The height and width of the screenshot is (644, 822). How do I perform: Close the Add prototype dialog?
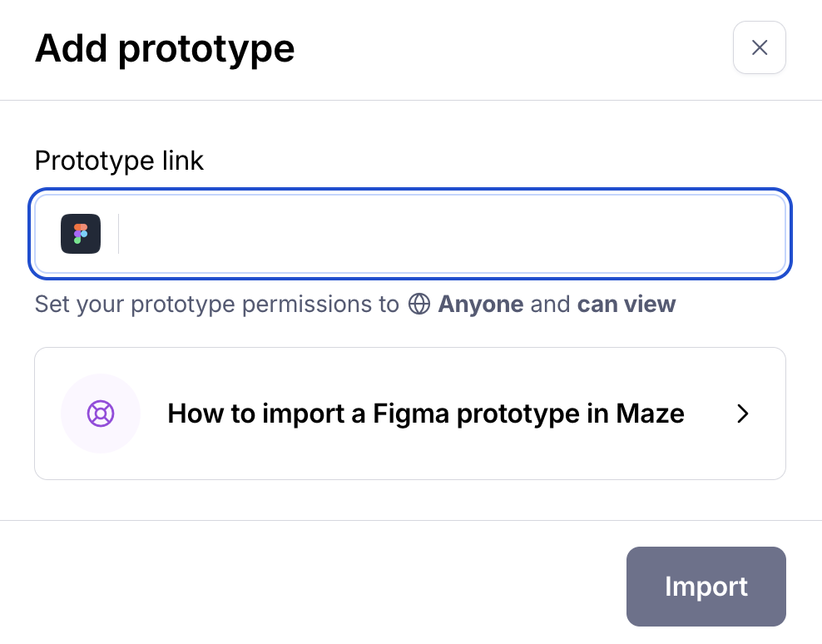pyautogui.click(x=759, y=48)
